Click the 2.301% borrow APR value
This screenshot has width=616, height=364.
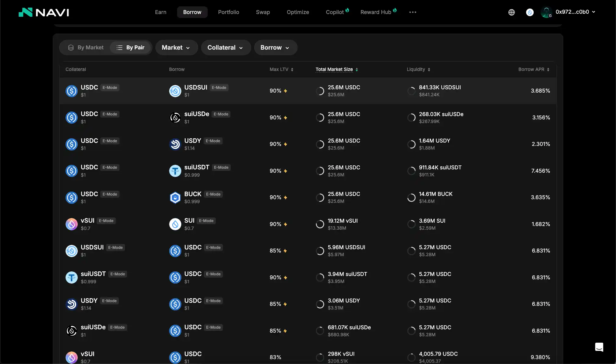[541, 144]
